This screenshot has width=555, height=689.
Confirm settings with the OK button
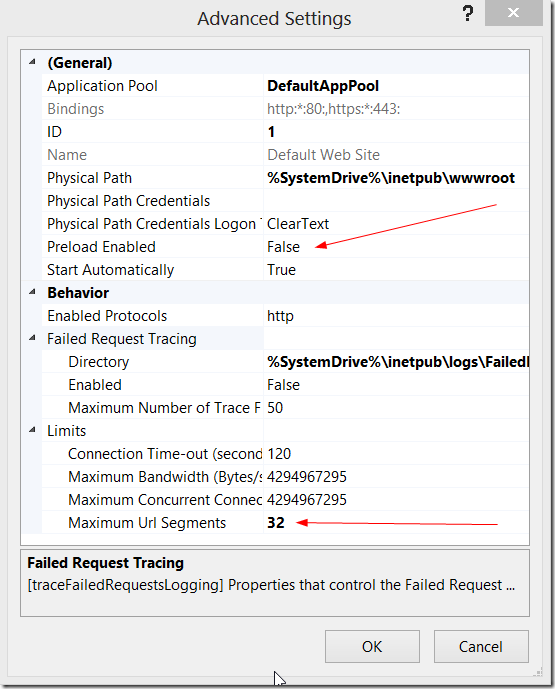[x=372, y=646]
